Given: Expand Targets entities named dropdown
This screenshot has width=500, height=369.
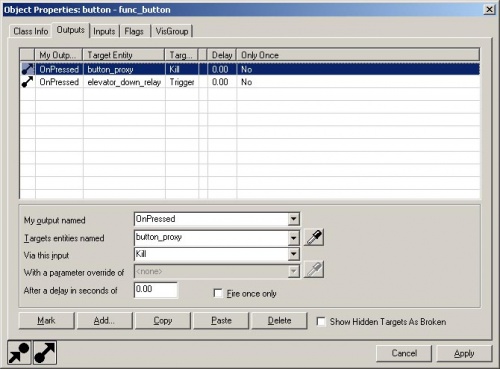Looking at the screenshot, I should tap(293, 238).
